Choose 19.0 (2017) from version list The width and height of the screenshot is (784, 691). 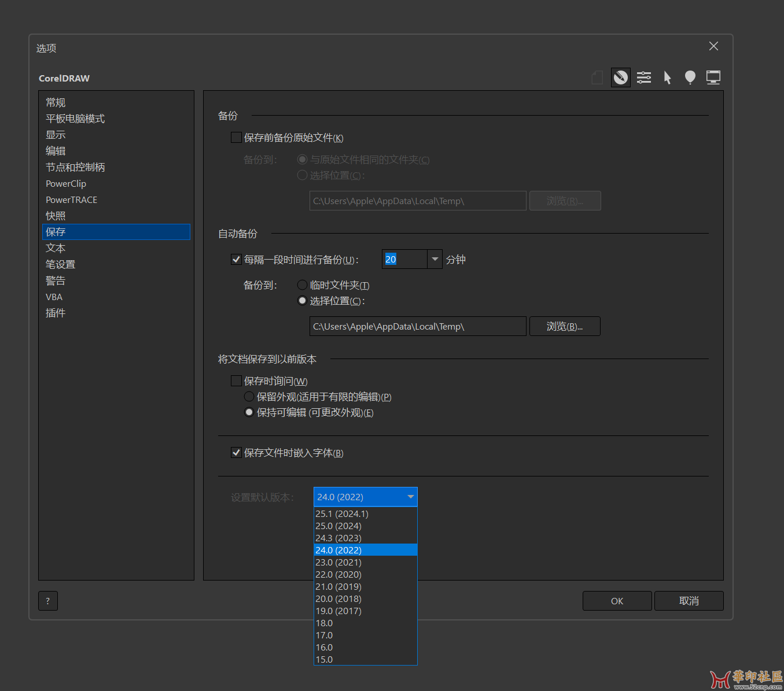(x=366, y=611)
